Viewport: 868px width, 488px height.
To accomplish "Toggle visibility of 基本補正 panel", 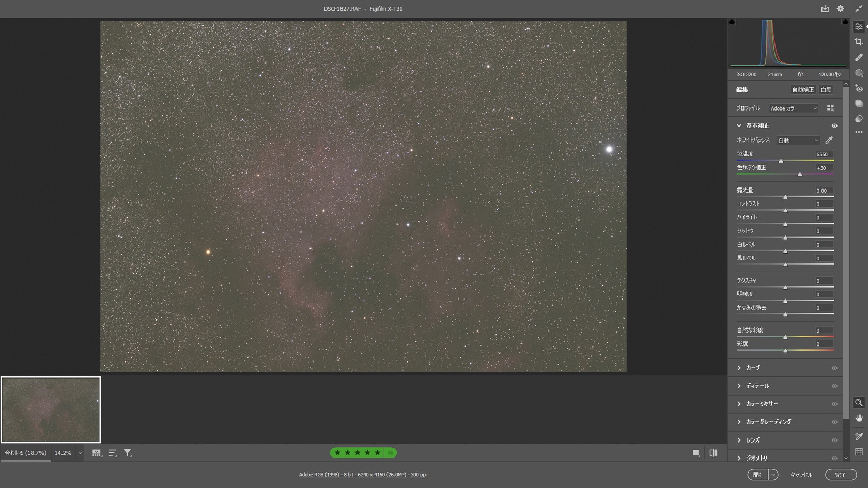I will [834, 125].
